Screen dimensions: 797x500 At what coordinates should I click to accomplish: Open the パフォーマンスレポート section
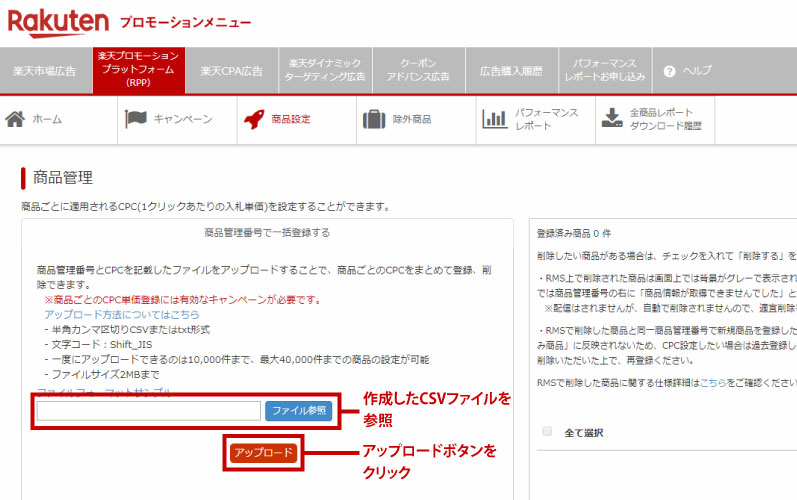coord(546,119)
